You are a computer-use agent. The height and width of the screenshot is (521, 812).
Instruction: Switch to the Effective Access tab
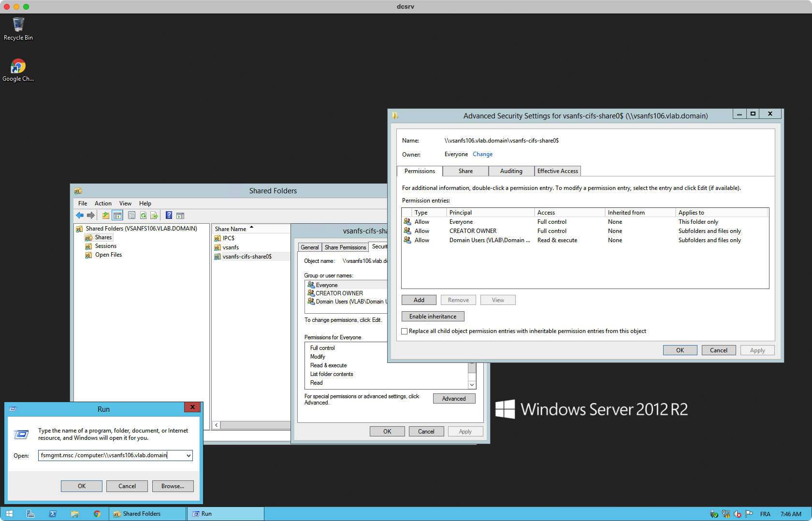pos(557,171)
